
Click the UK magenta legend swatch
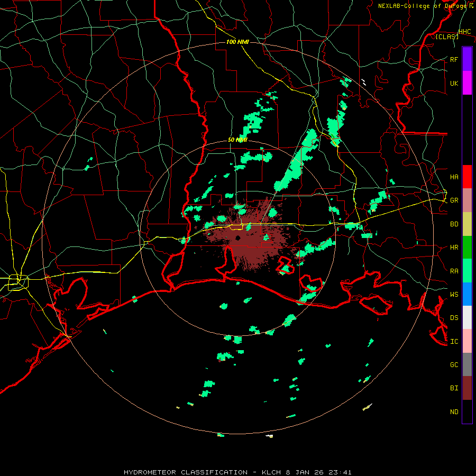tap(467, 83)
